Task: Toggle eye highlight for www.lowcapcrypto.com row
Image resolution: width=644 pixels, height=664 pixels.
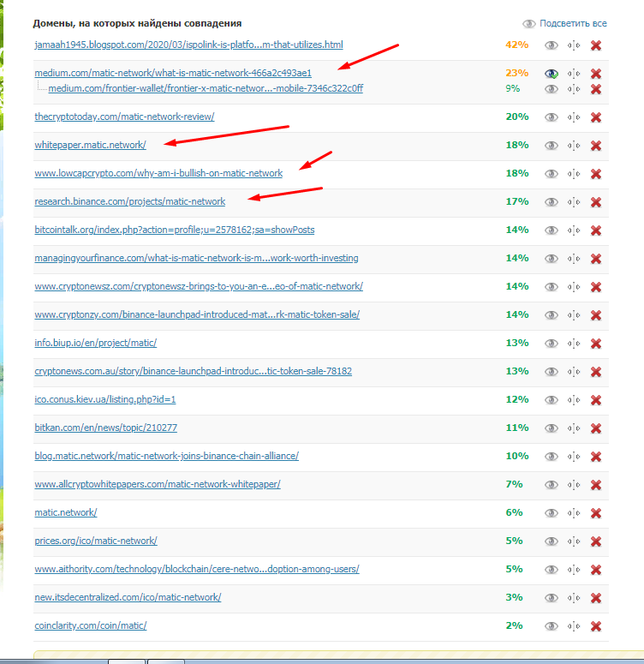Action: [x=551, y=174]
